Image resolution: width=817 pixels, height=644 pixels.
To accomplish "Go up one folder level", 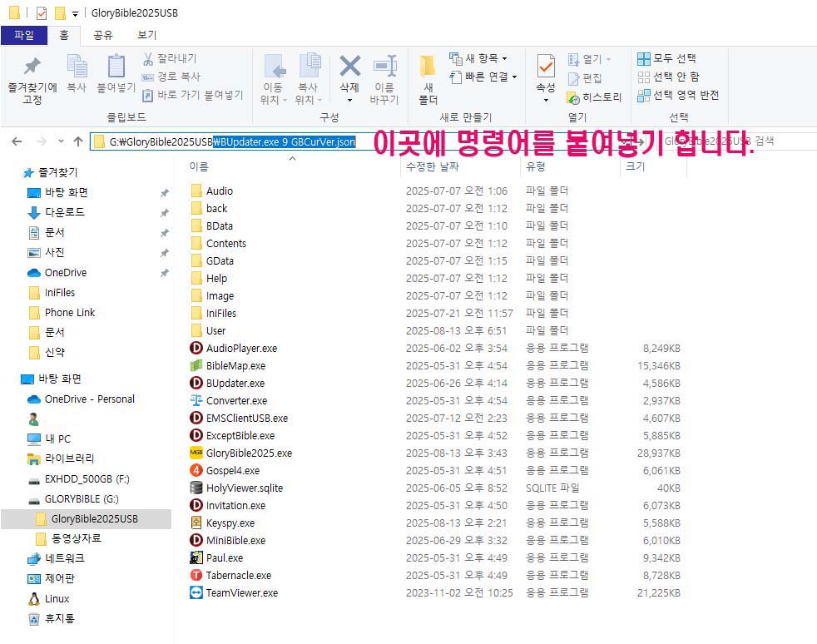I will [x=78, y=141].
